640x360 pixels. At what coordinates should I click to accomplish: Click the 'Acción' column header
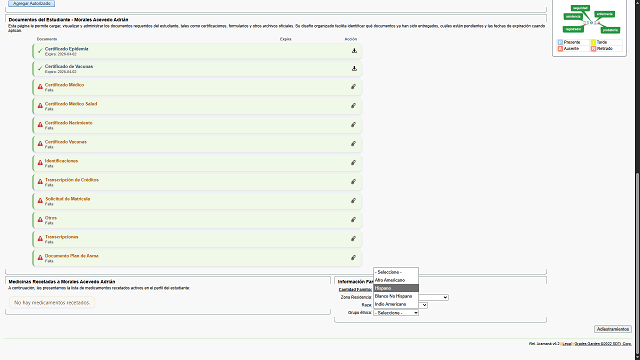coord(351,39)
